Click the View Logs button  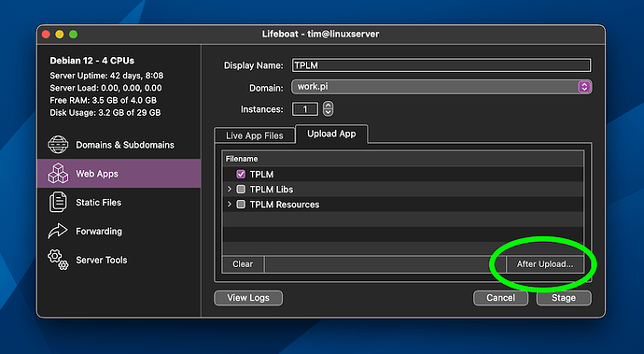[x=248, y=298]
